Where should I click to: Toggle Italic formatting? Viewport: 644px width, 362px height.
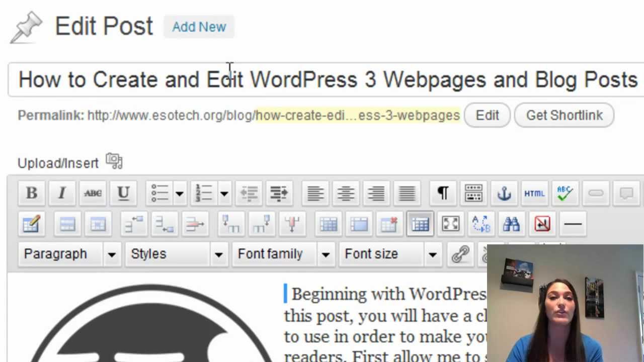(62, 194)
